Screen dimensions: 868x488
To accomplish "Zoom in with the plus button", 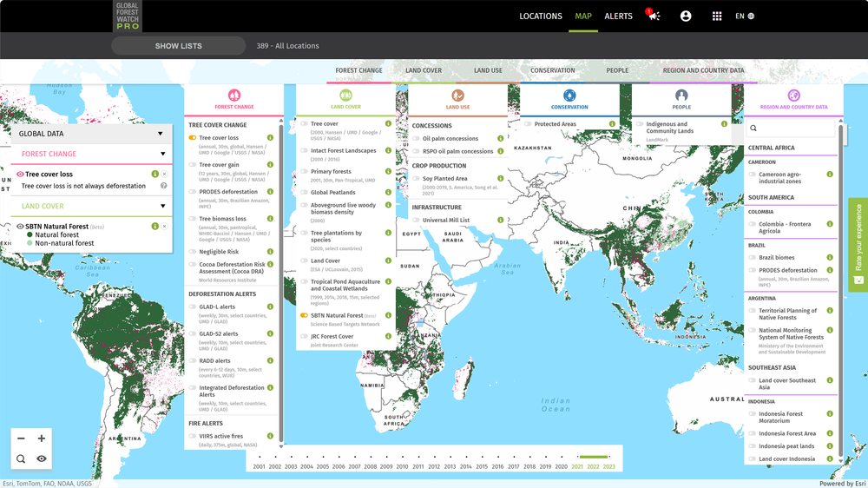I will [42, 439].
